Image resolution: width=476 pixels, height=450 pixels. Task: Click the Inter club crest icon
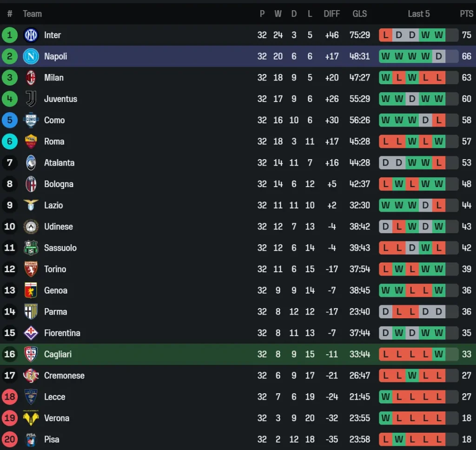[x=31, y=35]
